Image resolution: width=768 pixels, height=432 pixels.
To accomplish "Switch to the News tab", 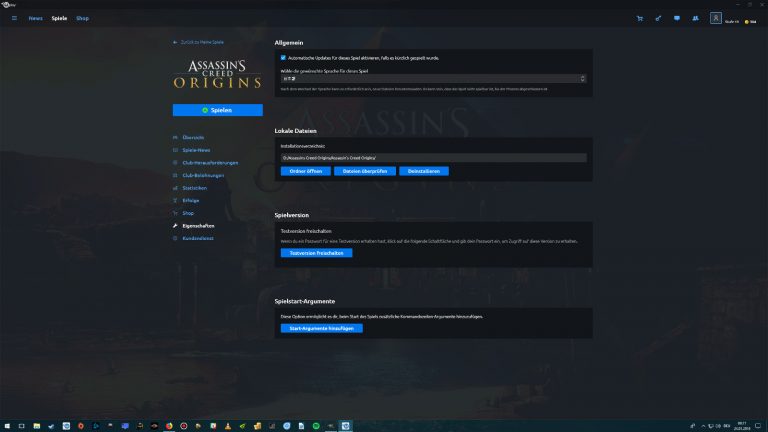I will (36, 18).
